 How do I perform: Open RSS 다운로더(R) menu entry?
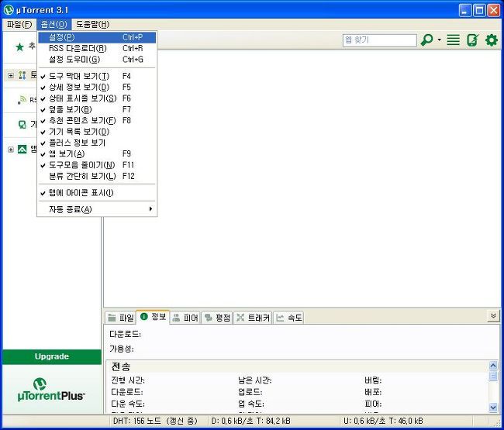pos(97,49)
